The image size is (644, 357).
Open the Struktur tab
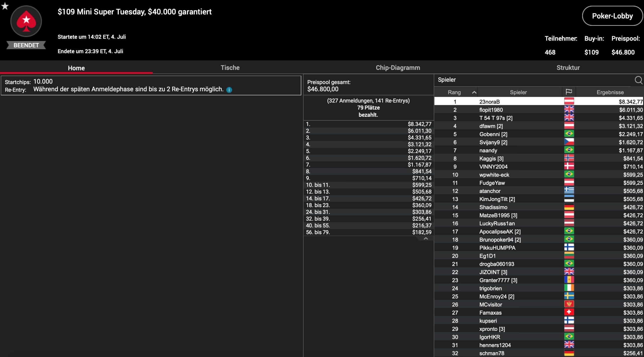[568, 68]
